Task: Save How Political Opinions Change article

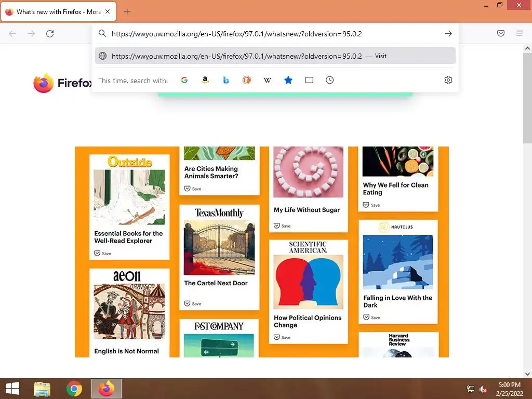Action: click(282, 337)
